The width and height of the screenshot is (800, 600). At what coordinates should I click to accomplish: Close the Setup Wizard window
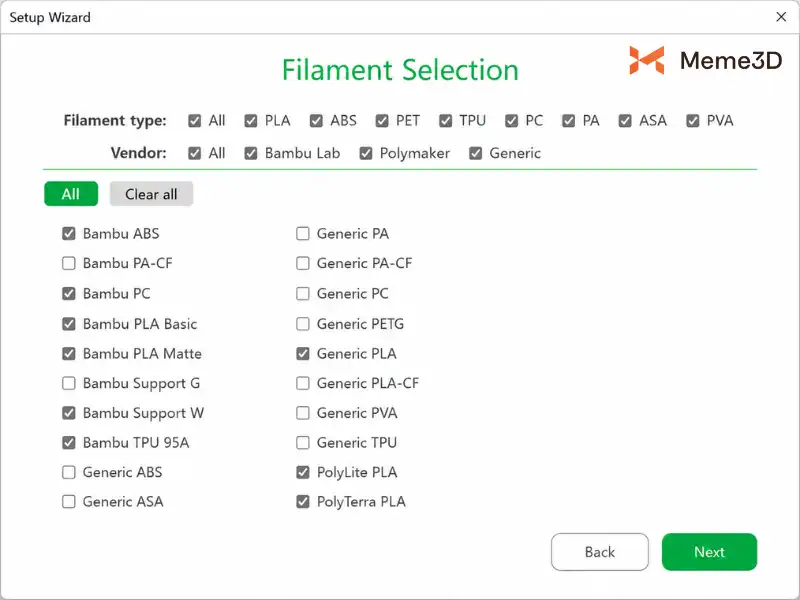tap(781, 17)
